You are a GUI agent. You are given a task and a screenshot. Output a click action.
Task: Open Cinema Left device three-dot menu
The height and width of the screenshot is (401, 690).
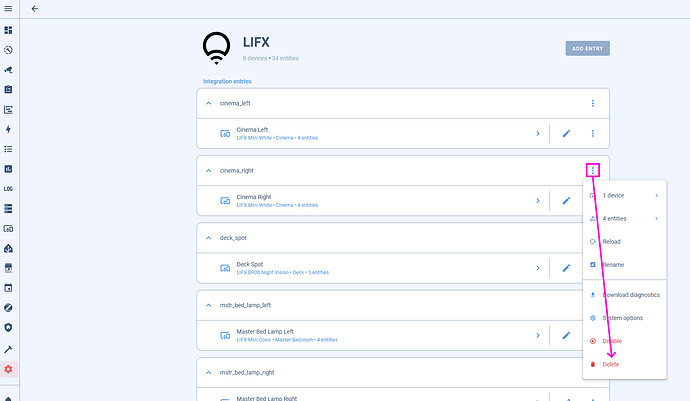pos(593,133)
